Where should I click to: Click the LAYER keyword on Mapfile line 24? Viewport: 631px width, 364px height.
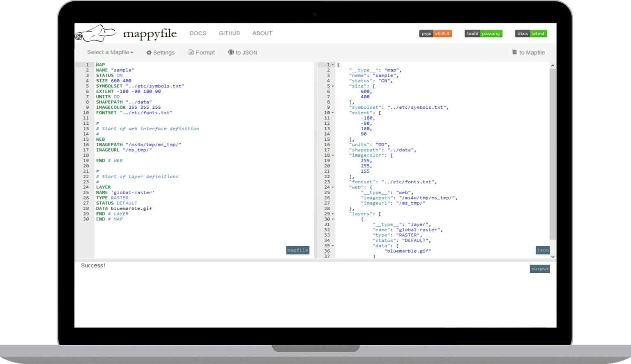pyautogui.click(x=104, y=188)
